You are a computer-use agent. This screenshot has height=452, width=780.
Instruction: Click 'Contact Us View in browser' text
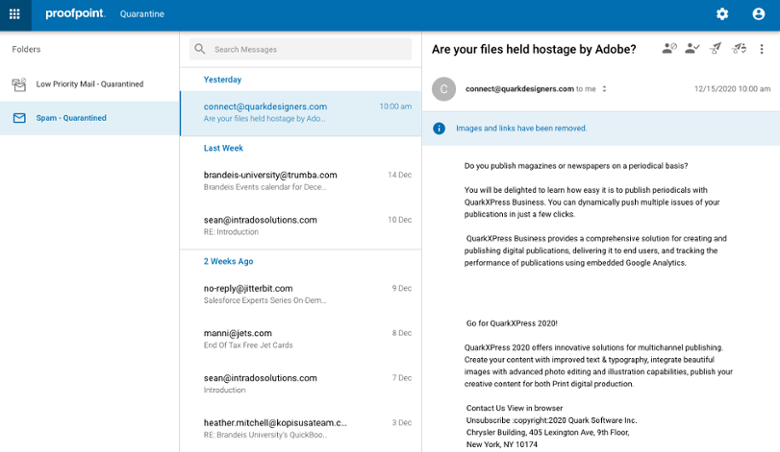514,408
